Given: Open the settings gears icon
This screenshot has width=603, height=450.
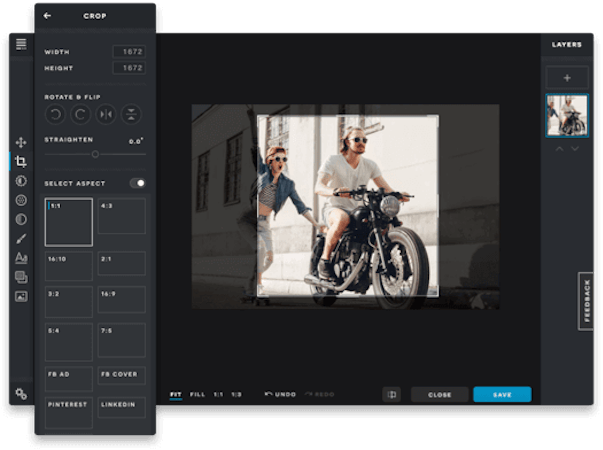Looking at the screenshot, I should (x=21, y=393).
